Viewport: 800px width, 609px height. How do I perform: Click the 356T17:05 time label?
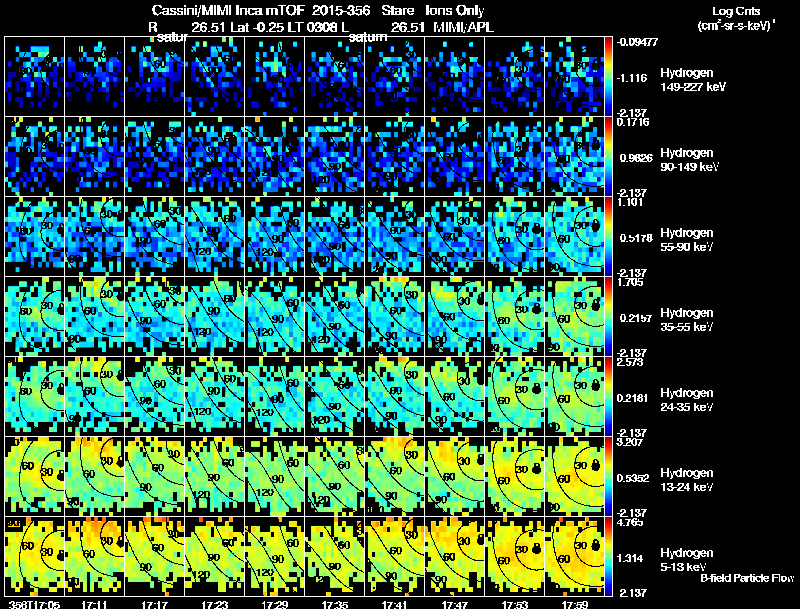pos(34,604)
